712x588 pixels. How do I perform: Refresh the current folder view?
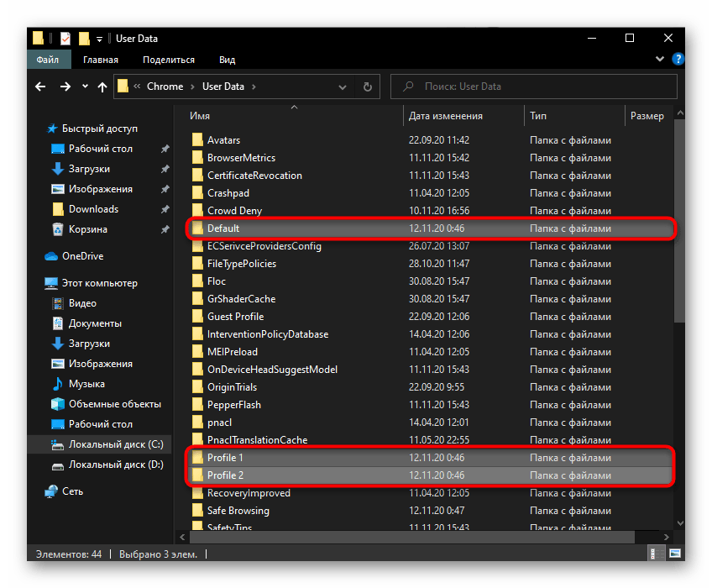[x=367, y=87]
